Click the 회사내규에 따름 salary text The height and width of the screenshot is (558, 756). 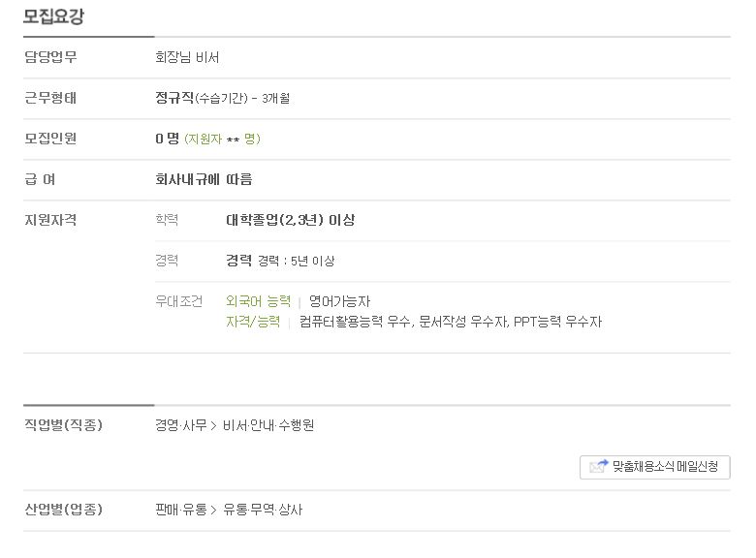click(204, 179)
